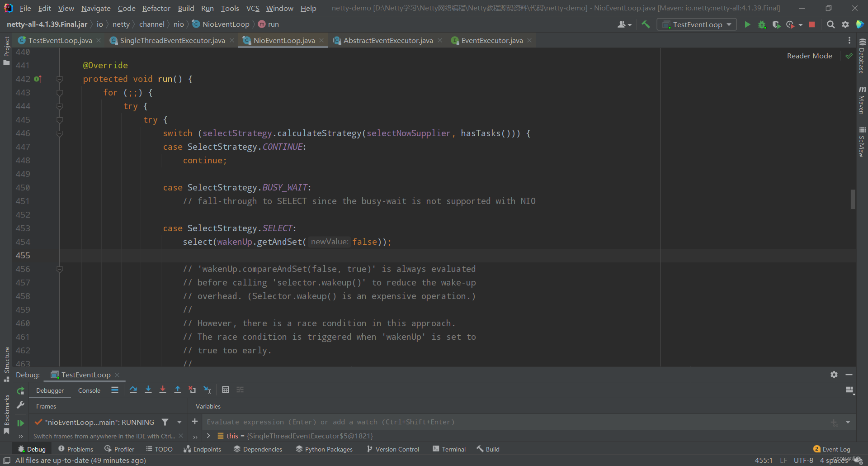The height and width of the screenshot is (466, 868).
Task: Click the 'channel' breadcrumb
Action: coord(151,24)
